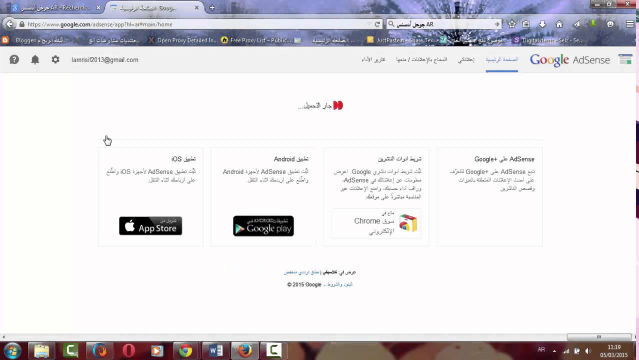Click the AdSense menu icon beside logo
639x360 pixels.
coord(625,60)
